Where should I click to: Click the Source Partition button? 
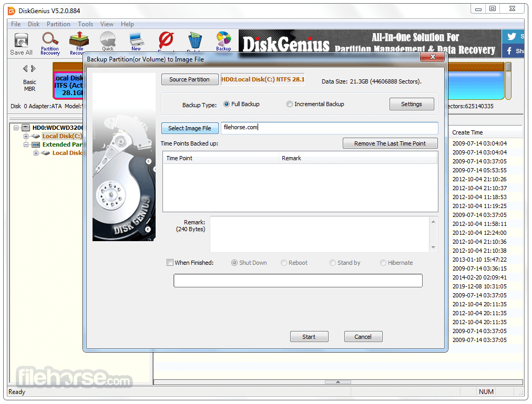(x=189, y=79)
